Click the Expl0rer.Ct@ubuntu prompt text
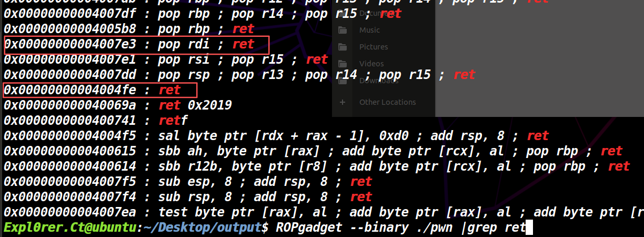The height and width of the screenshot is (237, 644). [69, 228]
